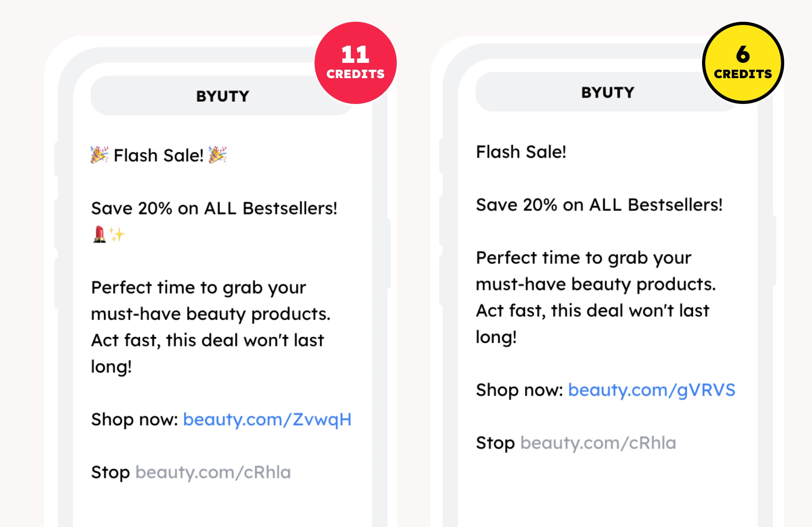Open the beauty.com/ZvwqH link

pos(267,419)
